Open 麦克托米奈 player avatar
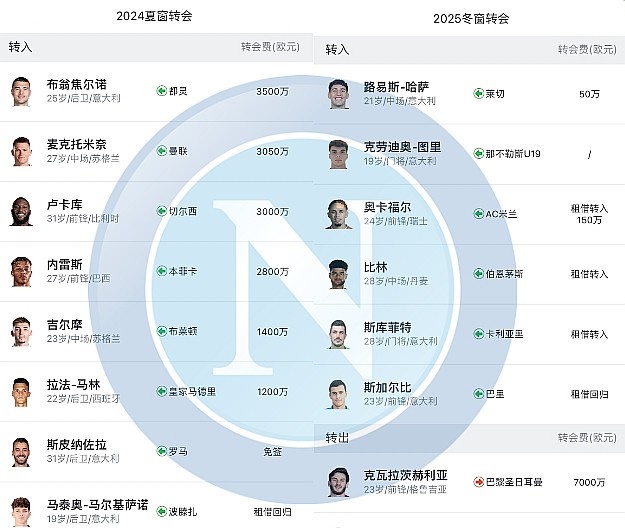The width and height of the screenshot is (625, 528). pos(21,152)
